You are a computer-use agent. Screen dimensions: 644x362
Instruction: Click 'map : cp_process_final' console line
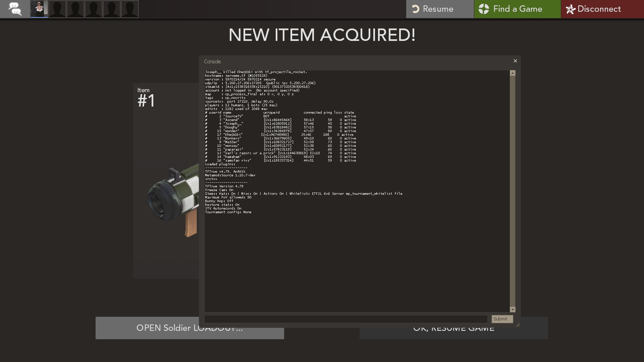point(249,94)
